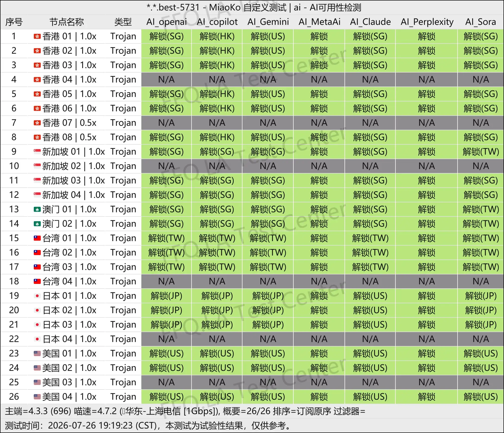Image resolution: width=504 pixels, height=433 pixels.
Task: Click the footer line starting with '主端=4.3.3 (696)'
Action: [x=185, y=411]
